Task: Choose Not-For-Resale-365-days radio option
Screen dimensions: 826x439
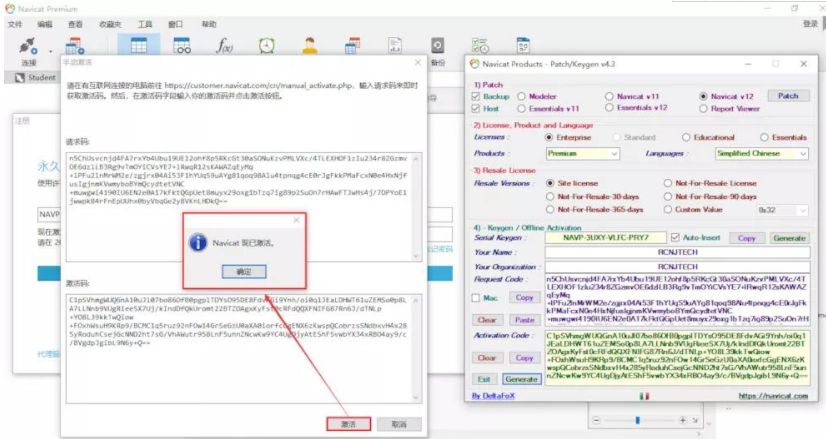Action: 550,209
